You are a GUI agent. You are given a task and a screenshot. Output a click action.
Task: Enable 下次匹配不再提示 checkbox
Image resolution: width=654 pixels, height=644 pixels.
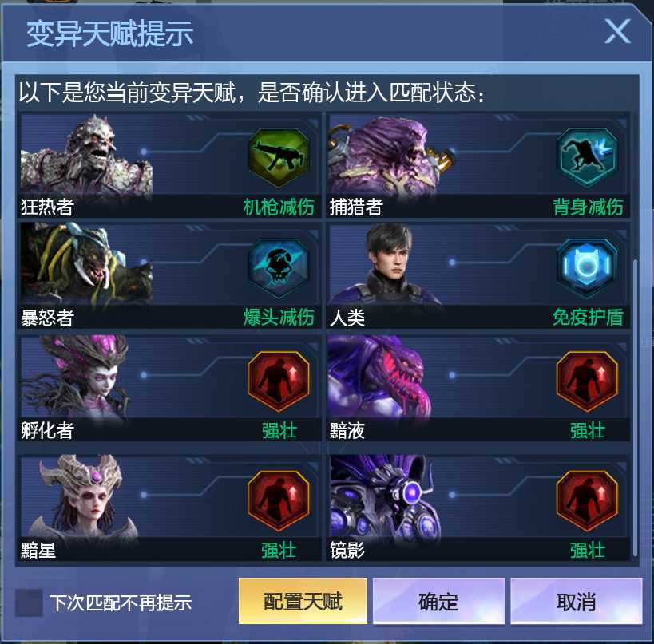(x=29, y=603)
